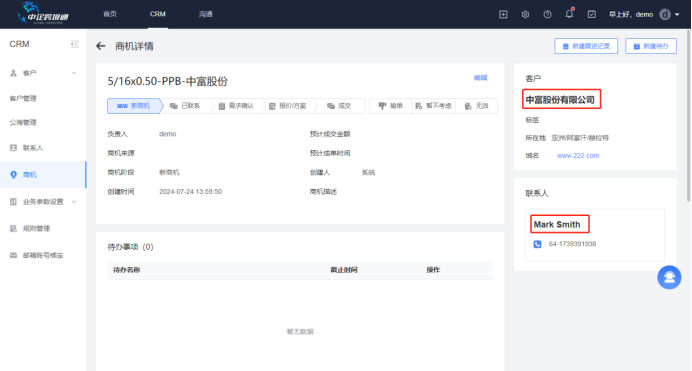Select 商机 in the sidebar

43,175
